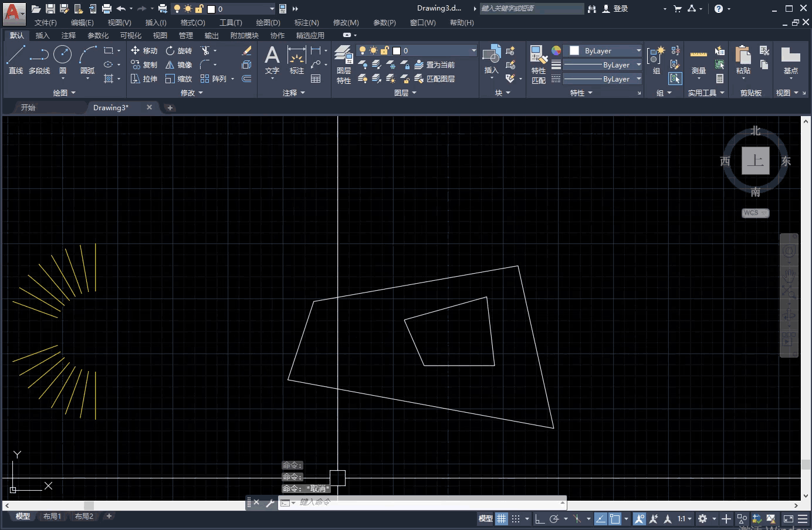
Task: Click the Move (移动) tool
Action: point(144,50)
